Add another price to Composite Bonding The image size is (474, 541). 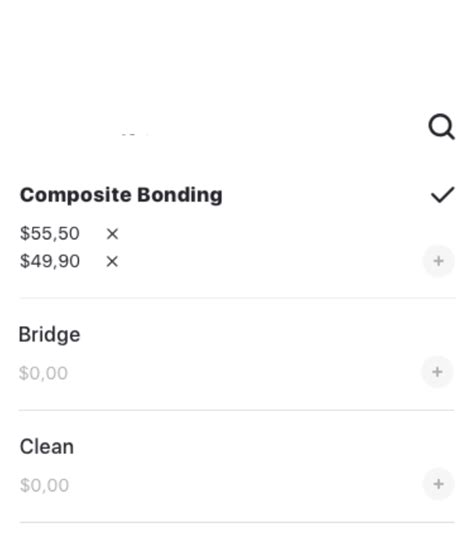coord(438,261)
